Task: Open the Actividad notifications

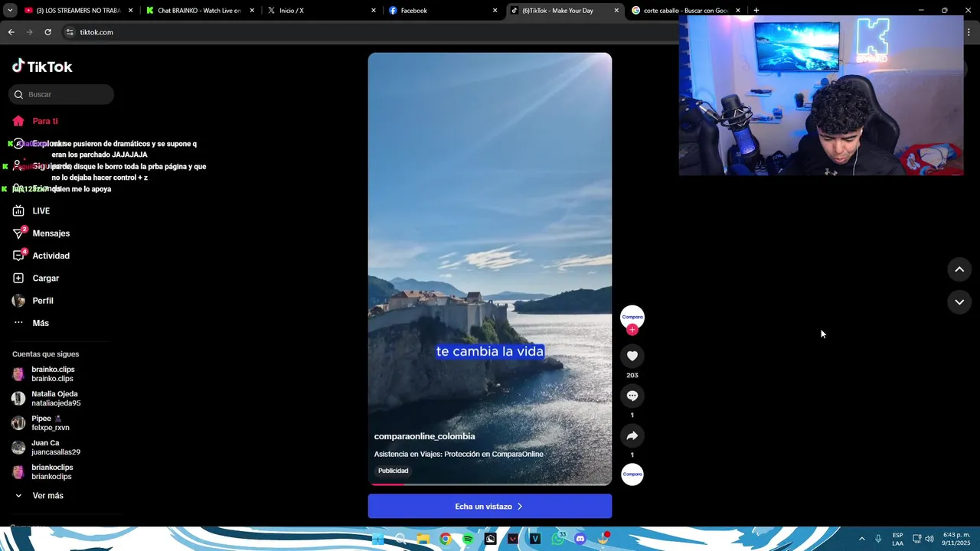Action: pos(41,256)
